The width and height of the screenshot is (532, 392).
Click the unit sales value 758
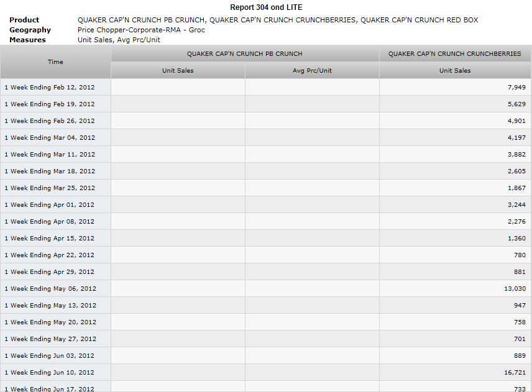(520, 322)
